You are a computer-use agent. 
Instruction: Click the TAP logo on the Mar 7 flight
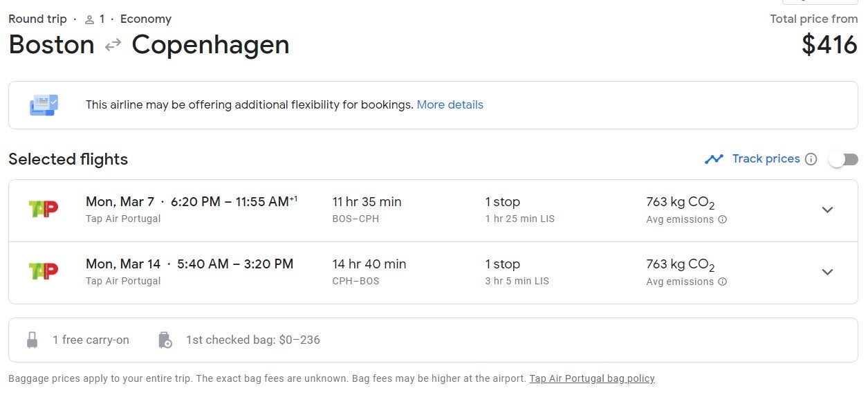(44, 209)
